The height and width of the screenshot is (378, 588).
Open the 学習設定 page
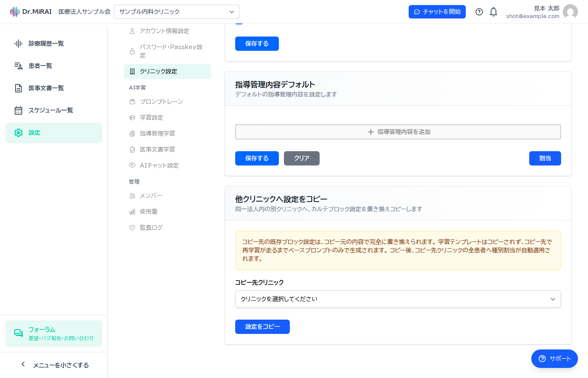(168, 118)
